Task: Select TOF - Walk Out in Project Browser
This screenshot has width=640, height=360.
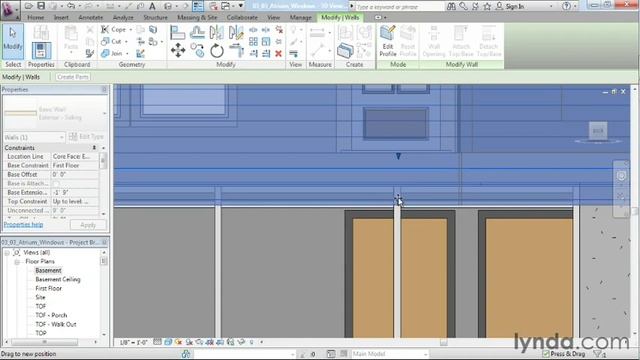Action: pos(56,324)
